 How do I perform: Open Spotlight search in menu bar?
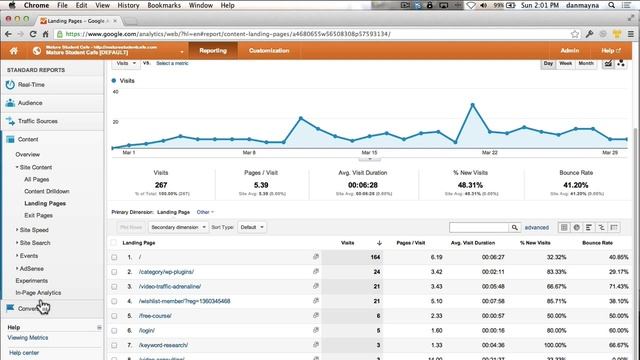click(611, 5)
